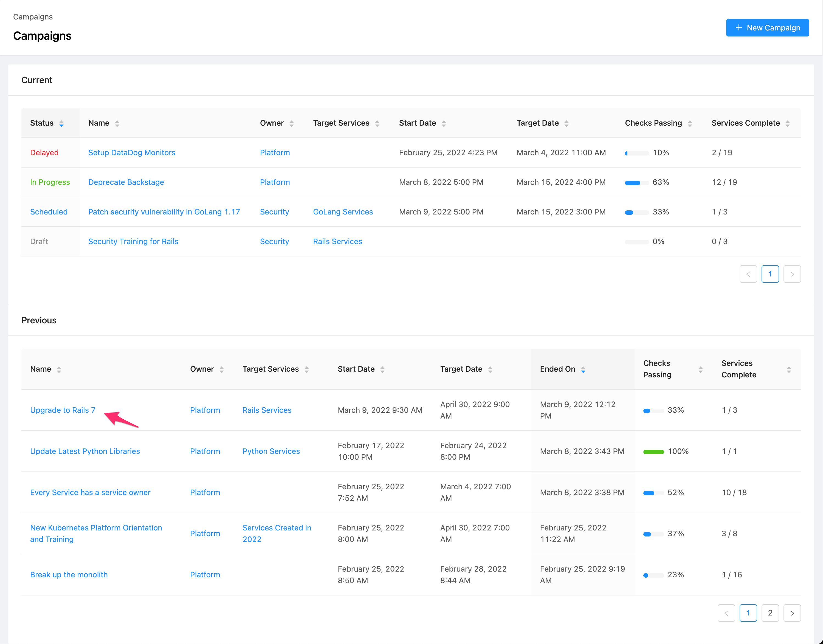The image size is (823, 644).
Task: Open page 2 of Previous campaigns
Action: pyautogui.click(x=770, y=613)
